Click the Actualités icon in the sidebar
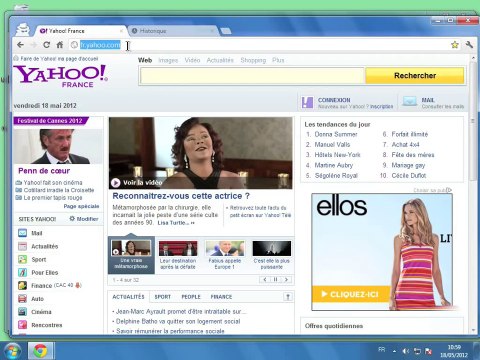The height and width of the screenshot is (360, 480). pos(23,246)
